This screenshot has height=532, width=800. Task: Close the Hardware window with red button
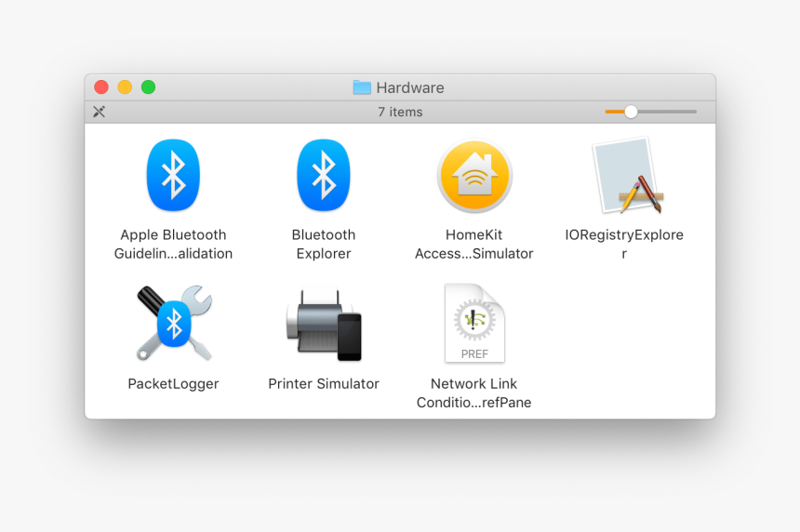pyautogui.click(x=101, y=87)
